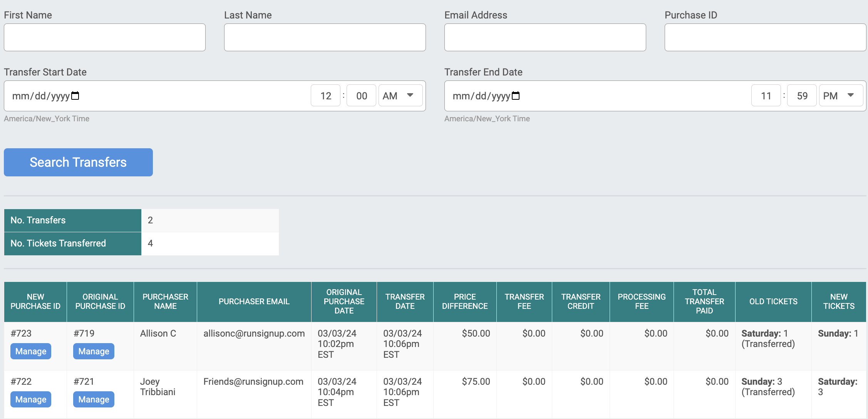This screenshot has width=868, height=419.
Task: Open calendar picker for Transfer Start Date
Action: pyautogui.click(x=75, y=96)
